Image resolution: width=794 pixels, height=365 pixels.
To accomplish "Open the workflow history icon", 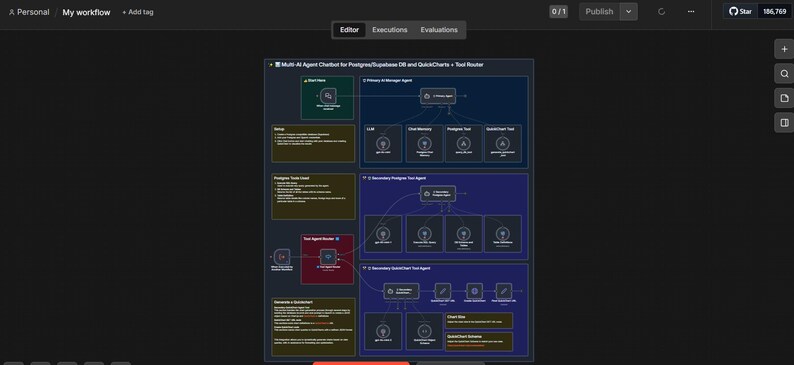I will pos(661,12).
